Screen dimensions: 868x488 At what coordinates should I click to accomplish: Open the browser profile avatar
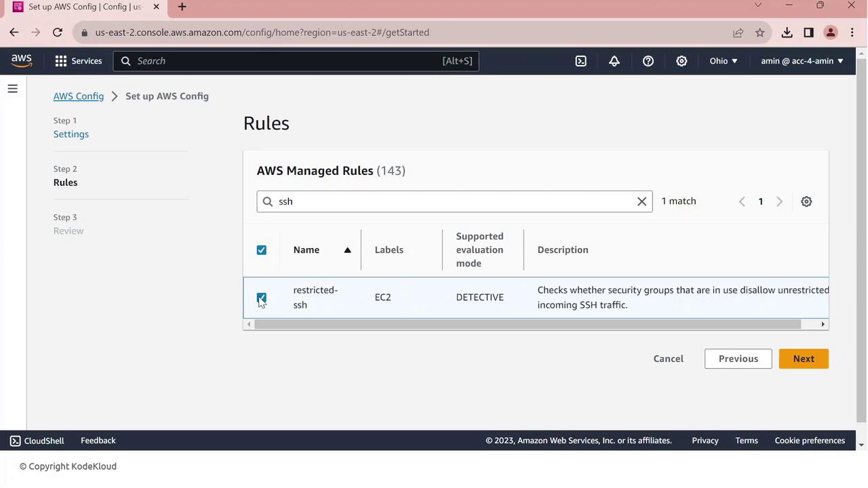[x=831, y=33]
